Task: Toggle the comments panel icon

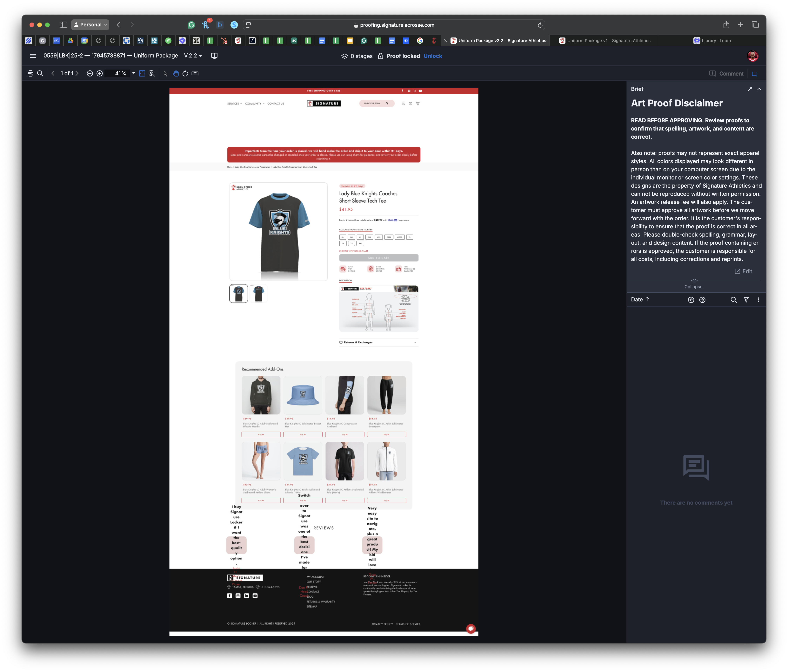Action: (755, 74)
